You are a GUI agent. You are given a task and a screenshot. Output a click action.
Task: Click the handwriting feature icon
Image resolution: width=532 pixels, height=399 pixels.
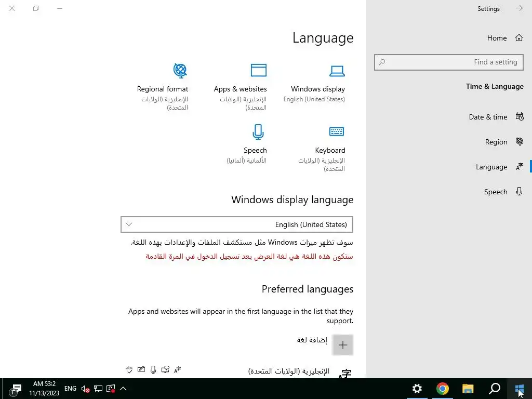point(141,369)
